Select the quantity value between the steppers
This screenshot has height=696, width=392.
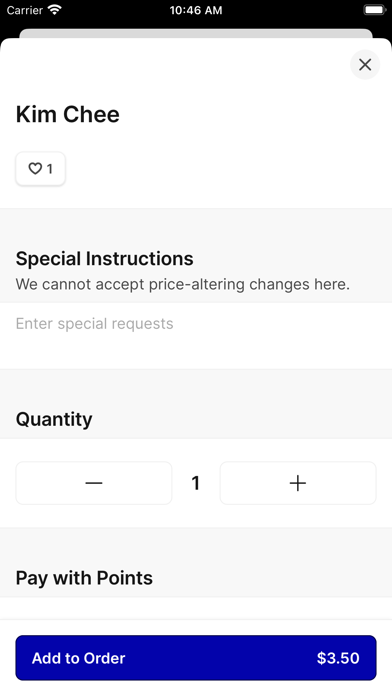coord(196,483)
